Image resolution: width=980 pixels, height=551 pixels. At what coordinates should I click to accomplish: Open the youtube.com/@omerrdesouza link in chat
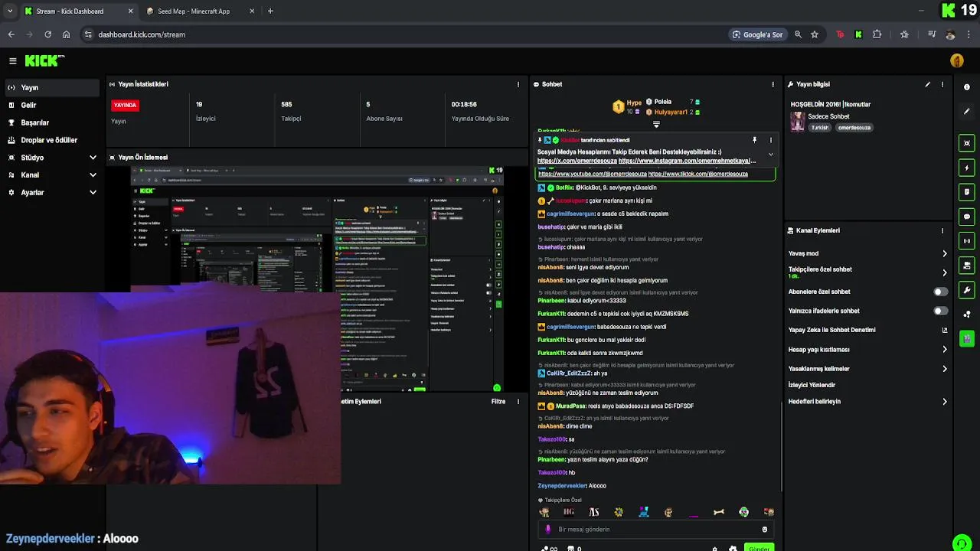click(x=592, y=174)
